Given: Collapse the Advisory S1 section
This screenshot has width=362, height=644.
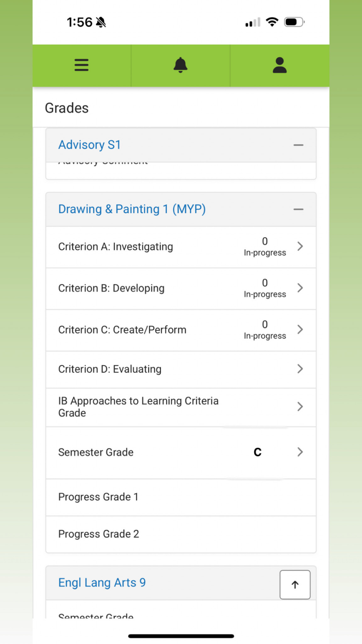Looking at the screenshot, I should [x=298, y=145].
